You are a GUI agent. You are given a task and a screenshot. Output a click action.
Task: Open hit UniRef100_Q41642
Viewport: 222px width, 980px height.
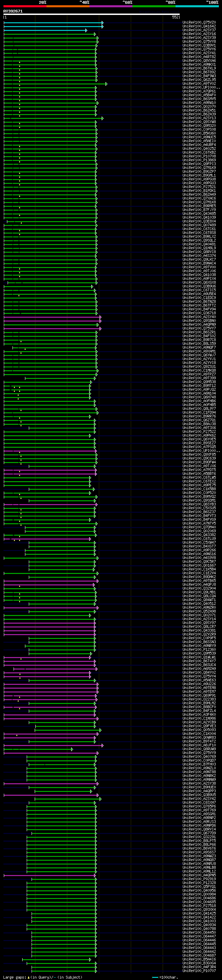point(199,26)
